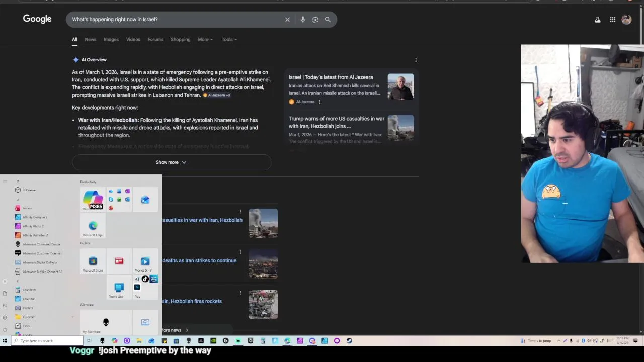
Task: Open the 'Al Jazeera +3' source chip
Action: click(216, 95)
